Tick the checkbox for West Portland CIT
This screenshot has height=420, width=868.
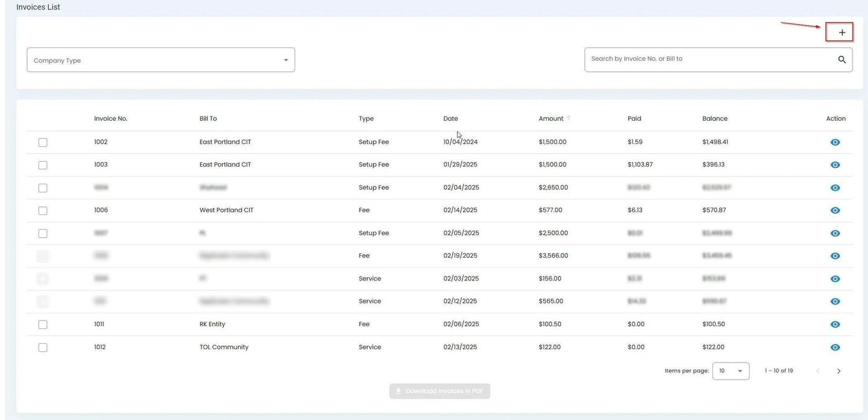[x=43, y=211]
